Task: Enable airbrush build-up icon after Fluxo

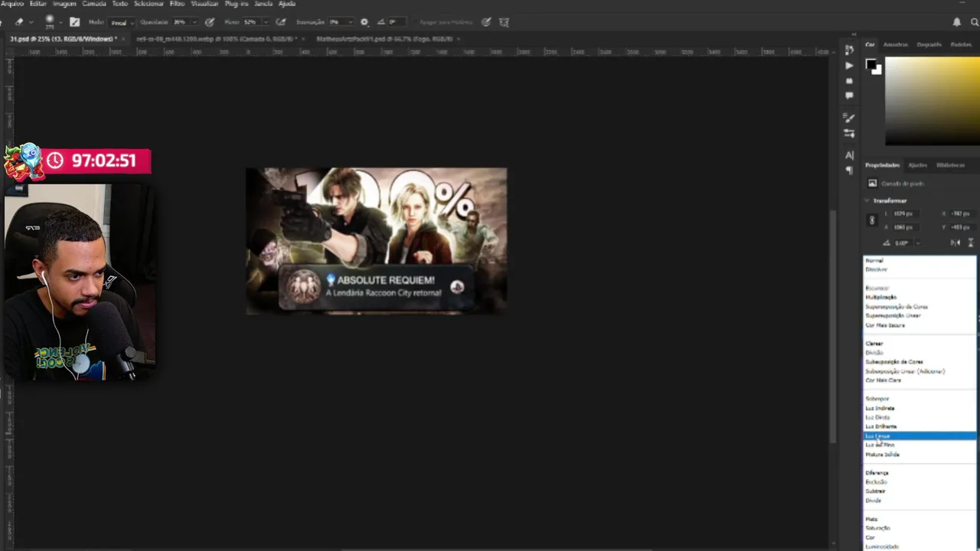Action: tap(280, 22)
